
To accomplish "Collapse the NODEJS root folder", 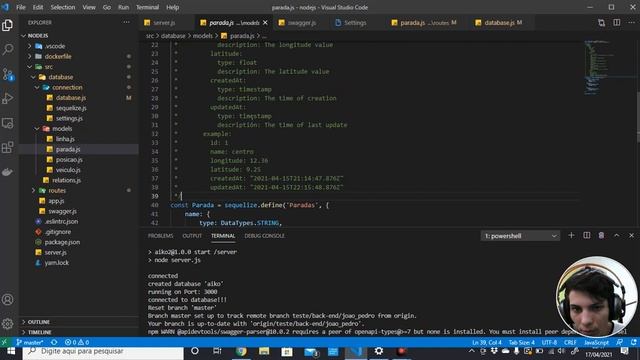I will click(x=38, y=36).
